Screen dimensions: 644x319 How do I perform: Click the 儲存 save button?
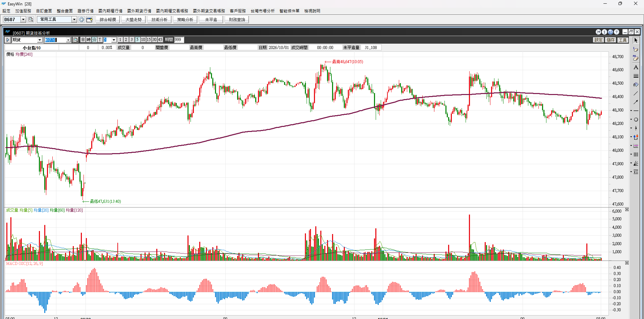click(x=611, y=40)
